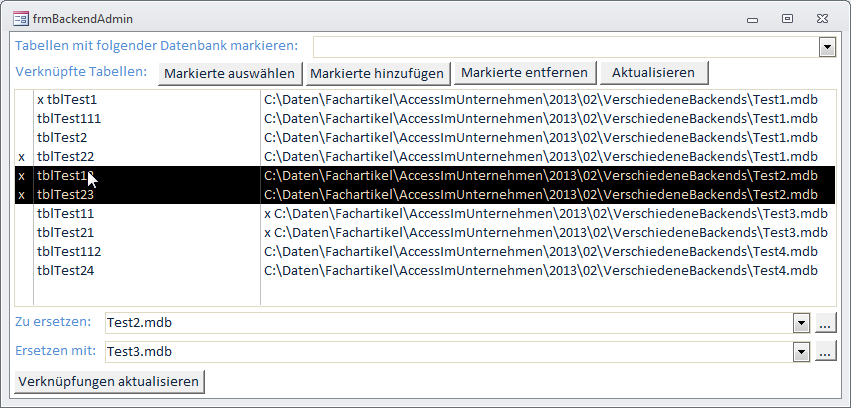Click the Aktualisieren button
Viewport: 851px width, 408px height.
coord(654,73)
